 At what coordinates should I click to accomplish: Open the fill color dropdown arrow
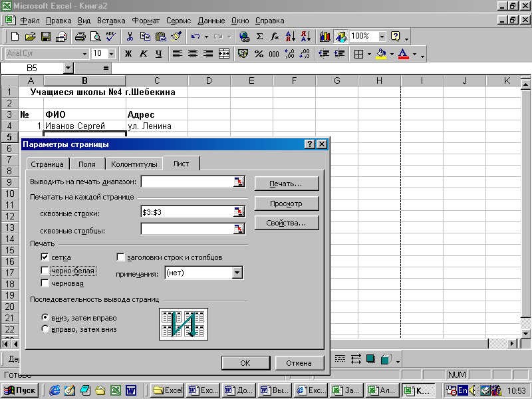click(392, 54)
